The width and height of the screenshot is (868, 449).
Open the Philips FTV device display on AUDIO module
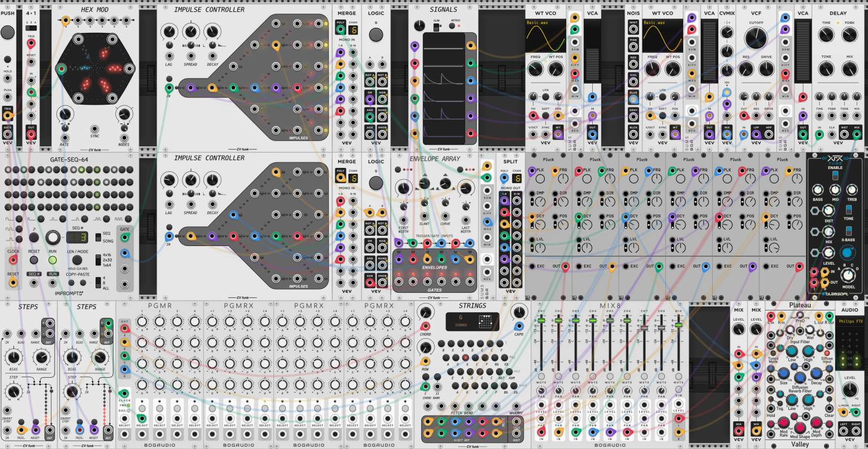coord(850,322)
